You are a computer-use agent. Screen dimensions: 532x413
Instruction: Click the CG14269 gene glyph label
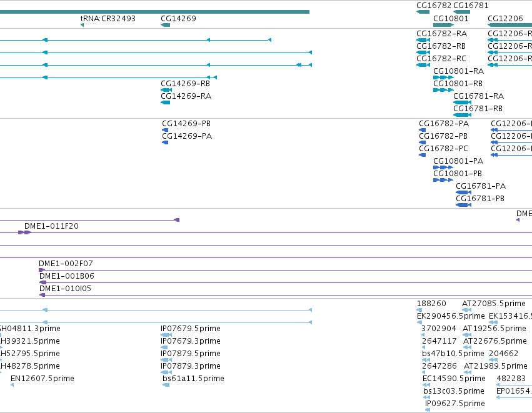pyautogui.click(x=178, y=19)
